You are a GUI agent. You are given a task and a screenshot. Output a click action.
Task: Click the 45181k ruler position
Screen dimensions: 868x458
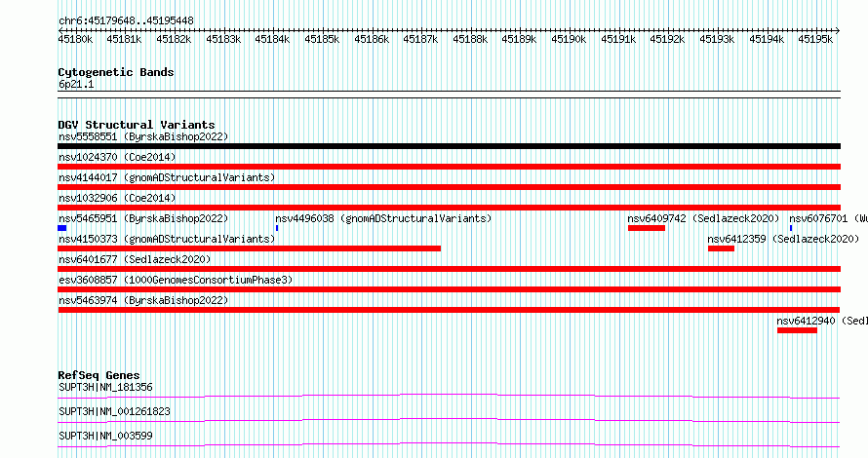tap(124, 39)
